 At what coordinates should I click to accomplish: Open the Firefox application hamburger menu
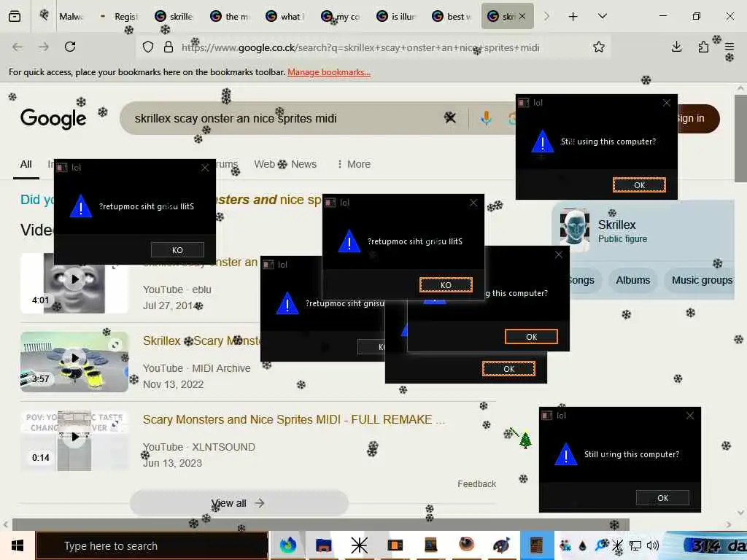point(729,47)
